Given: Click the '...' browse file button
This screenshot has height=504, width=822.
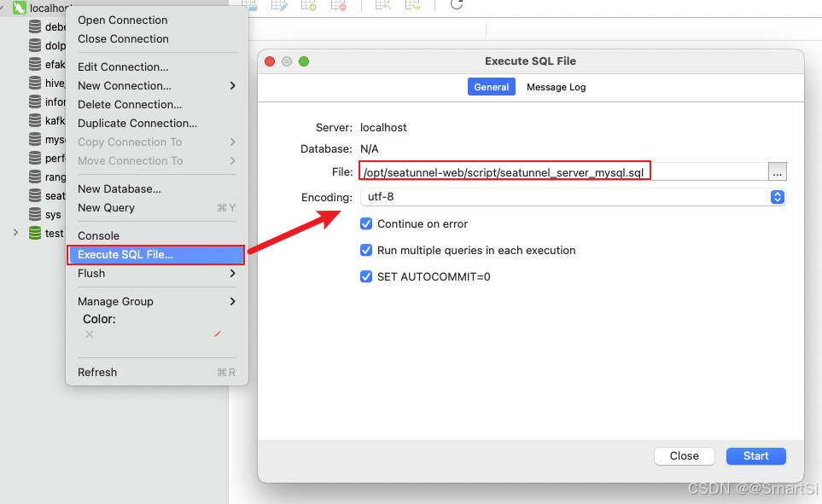Looking at the screenshot, I should pos(778,172).
